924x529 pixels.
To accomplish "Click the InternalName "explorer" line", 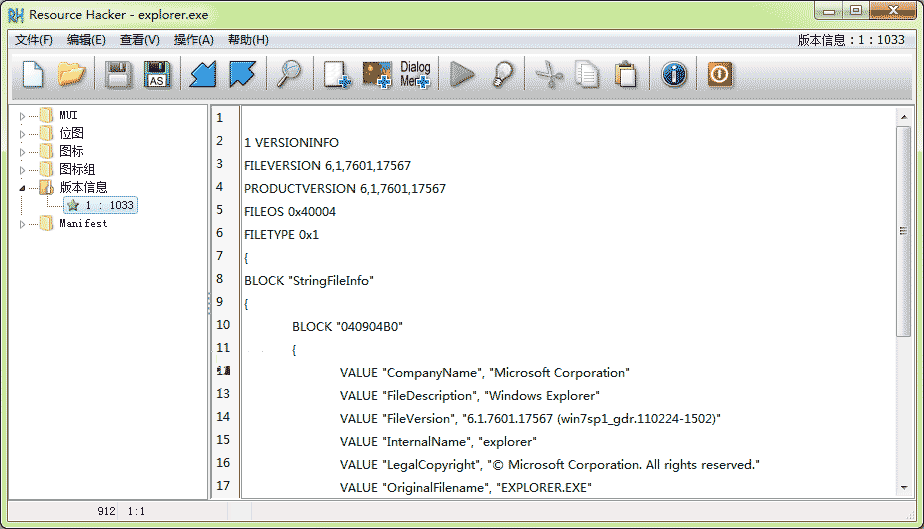I will coord(438,441).
